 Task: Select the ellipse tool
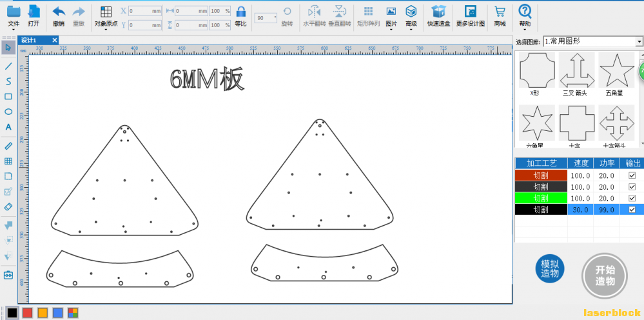tap(8, 112)
